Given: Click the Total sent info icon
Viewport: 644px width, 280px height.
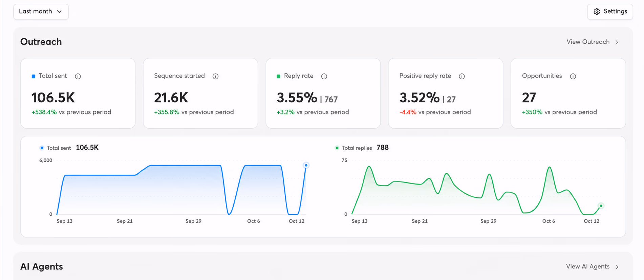Looking at the screenshot, I should (78, 76).
